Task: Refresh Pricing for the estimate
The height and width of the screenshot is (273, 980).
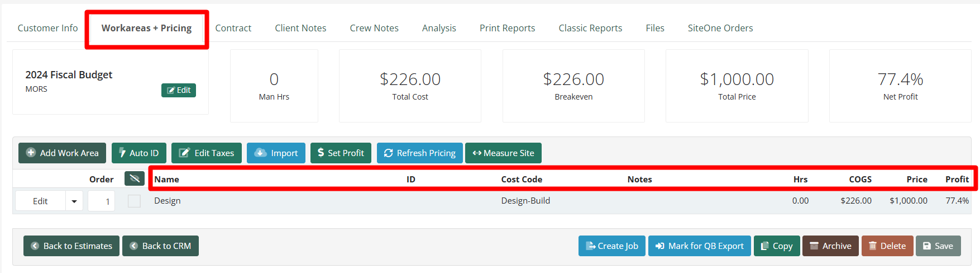Action: coord(420,153)
